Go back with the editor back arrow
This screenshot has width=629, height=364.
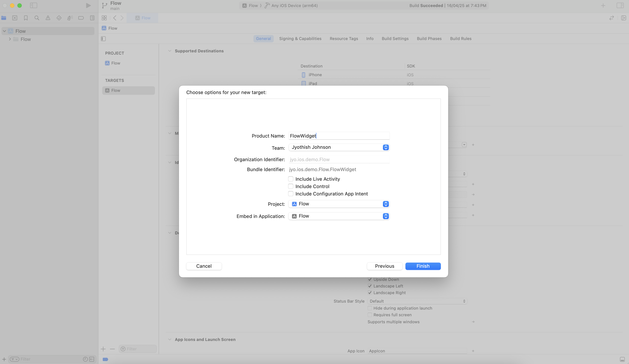point(115,18)
